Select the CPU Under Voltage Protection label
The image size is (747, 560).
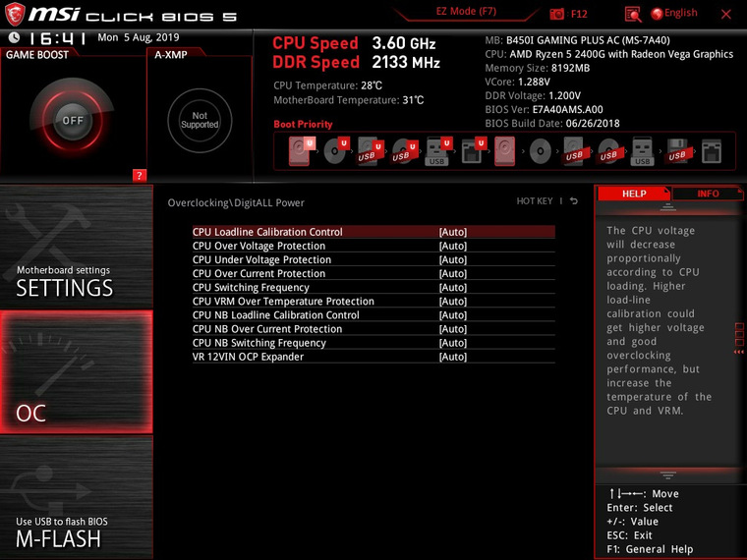[x=261, y=259]
